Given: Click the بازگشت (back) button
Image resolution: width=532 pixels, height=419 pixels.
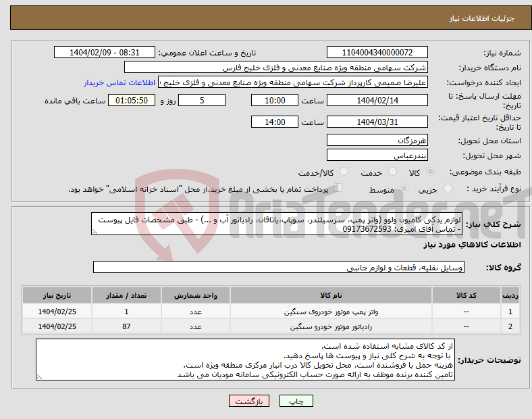Looking at the screenshot, I should (x=248, y=401).
